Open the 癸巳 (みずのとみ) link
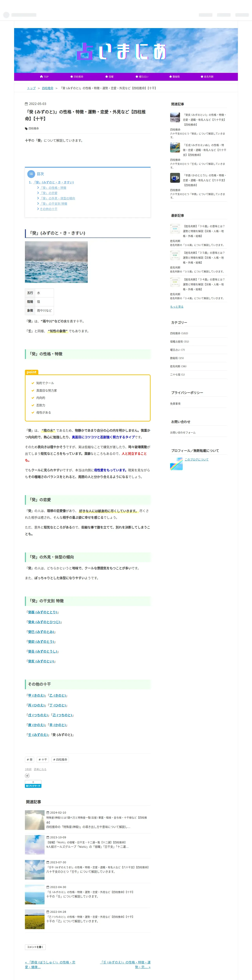This screenshot has height=980, width=252. tap(41, 632)
